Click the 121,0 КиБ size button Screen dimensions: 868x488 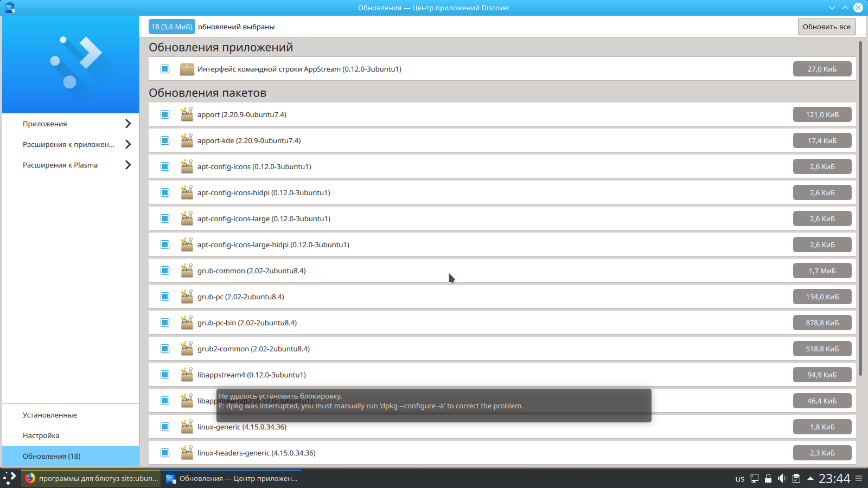coord(822,114)
